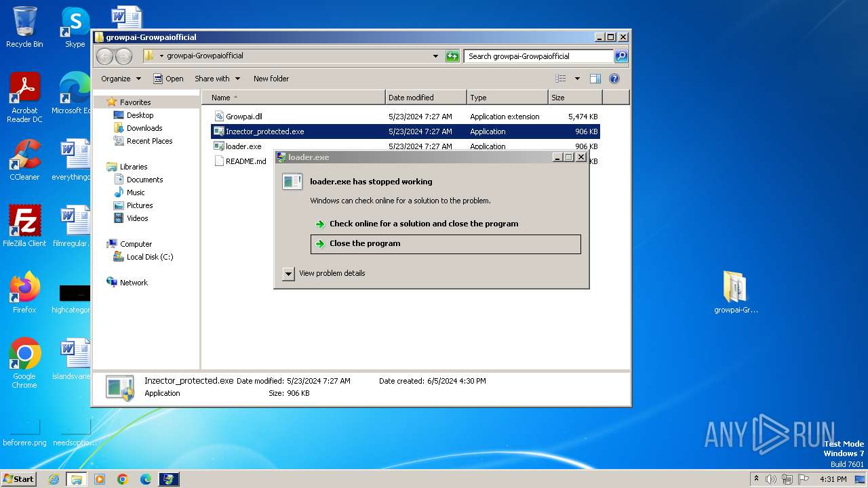Viewport: 868px width, 488px height.
Task: Toggle the preview pane button
Action: (x=595, y=79)
